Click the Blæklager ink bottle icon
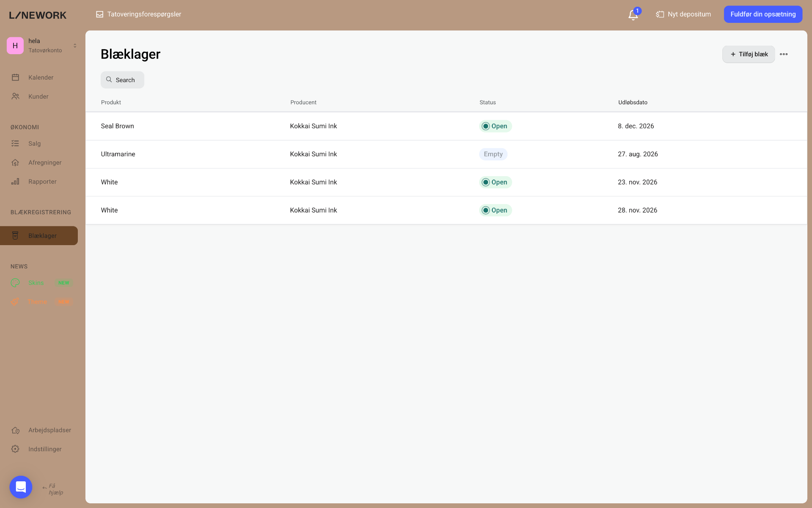This screenshot has width=812, height=508. point(16,236)
